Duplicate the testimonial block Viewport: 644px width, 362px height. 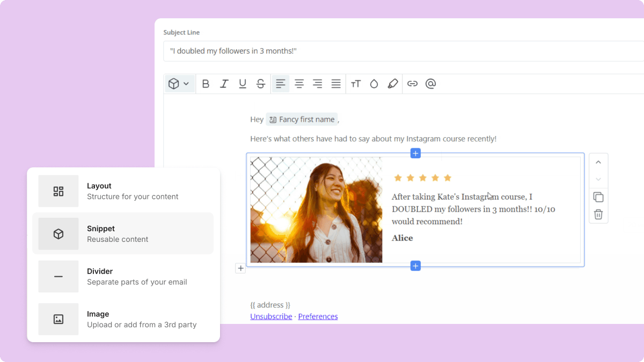click(598, 197)
